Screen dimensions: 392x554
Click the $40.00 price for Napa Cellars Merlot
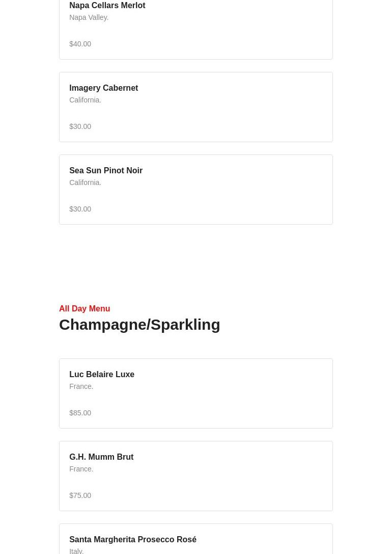click(80, 44)
